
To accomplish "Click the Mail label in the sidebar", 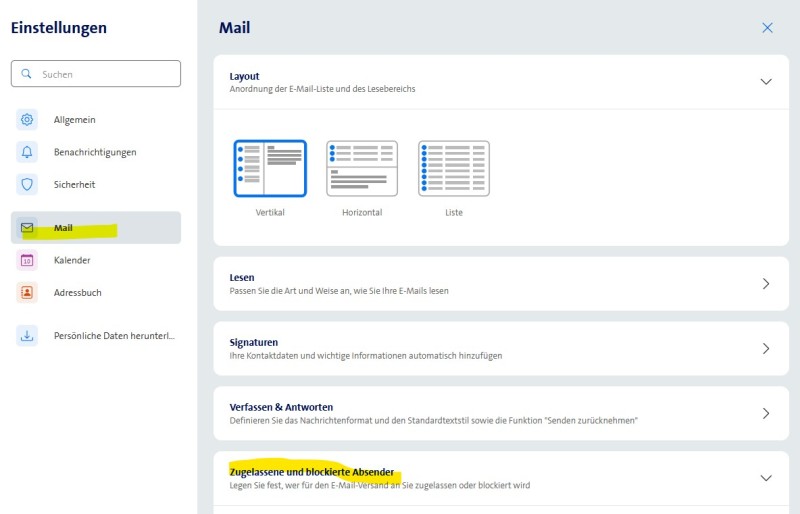I will (63, 228).
